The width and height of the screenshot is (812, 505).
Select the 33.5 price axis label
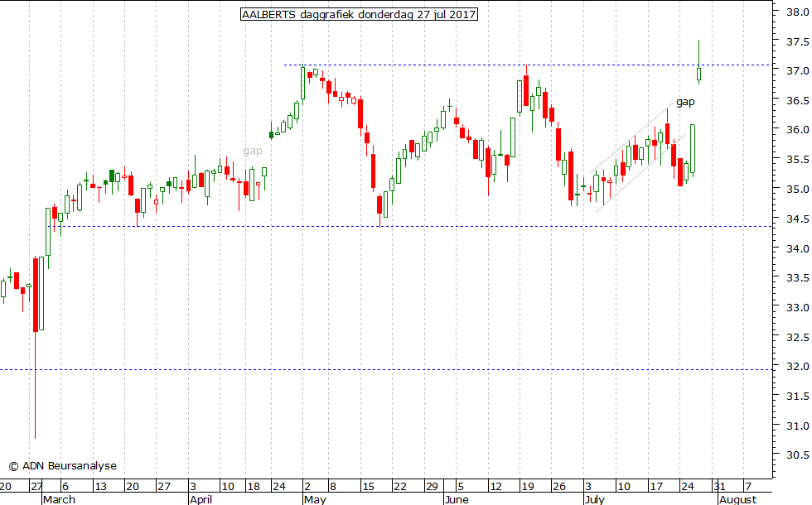[797, 278]
